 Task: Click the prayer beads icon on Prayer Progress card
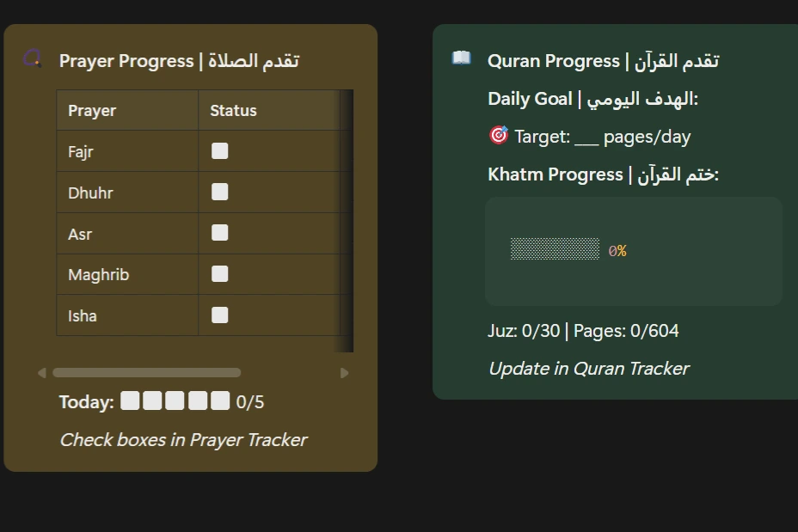(32, 60)
